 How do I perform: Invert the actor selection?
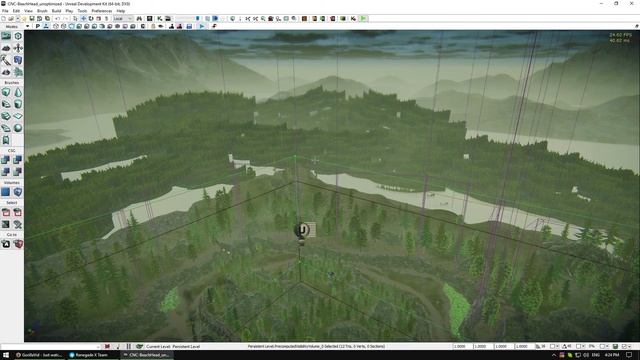[6, 224]
